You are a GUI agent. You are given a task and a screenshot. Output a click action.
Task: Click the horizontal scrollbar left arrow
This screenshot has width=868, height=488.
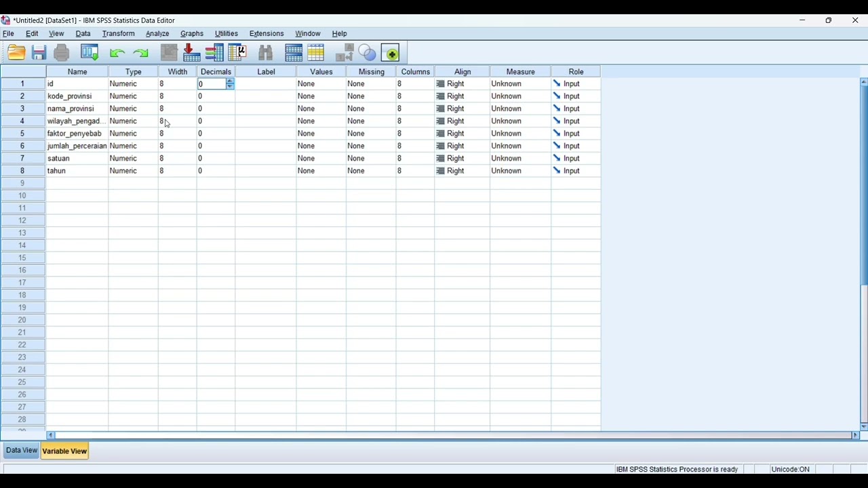click(x=50, y=435)
